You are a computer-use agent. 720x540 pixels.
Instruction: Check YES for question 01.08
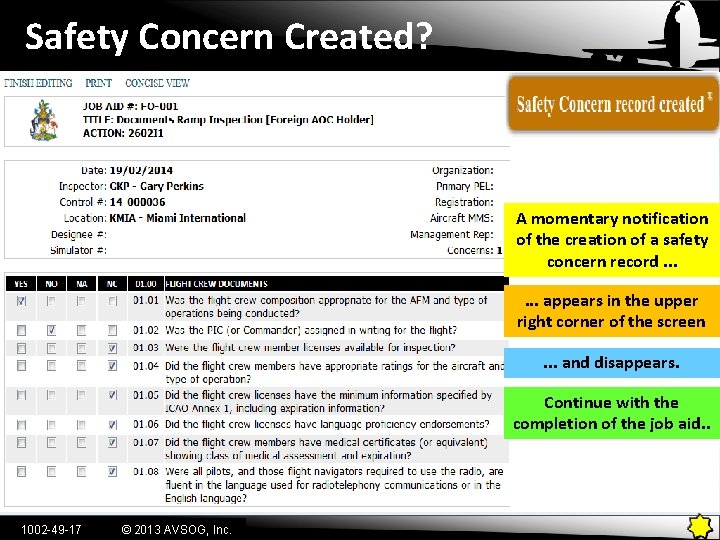(21, 472)
